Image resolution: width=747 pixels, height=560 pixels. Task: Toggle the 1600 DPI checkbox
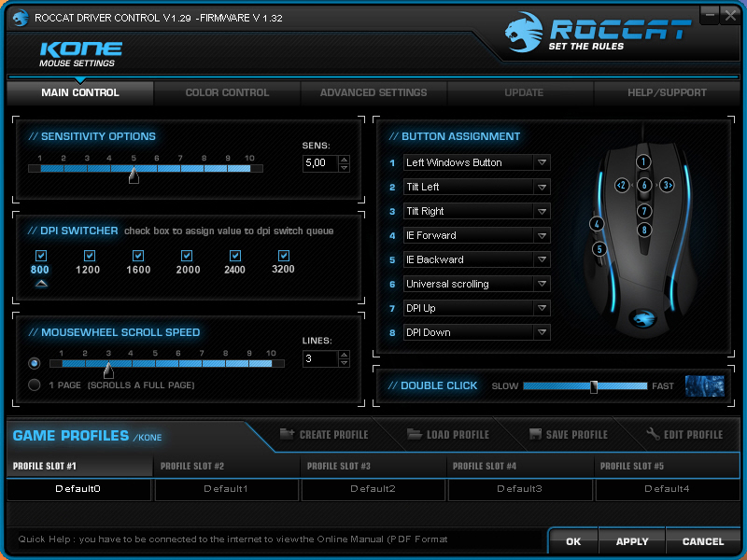[x=138, y=256]
